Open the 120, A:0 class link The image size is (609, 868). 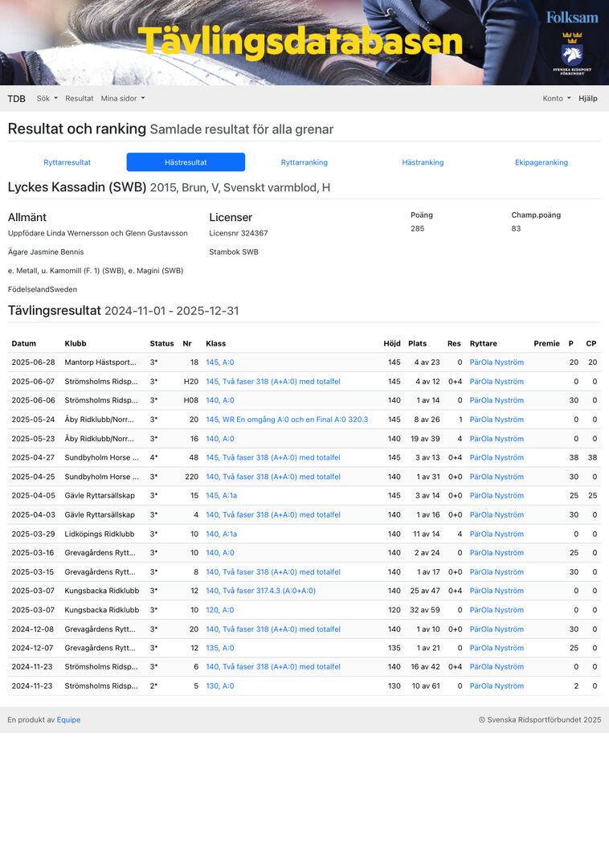click(x=220, y=610)
